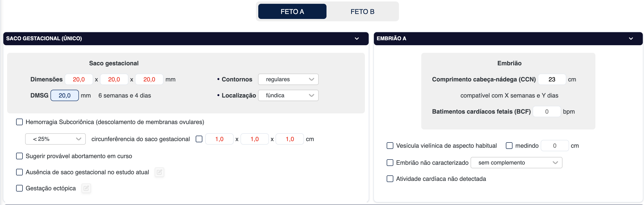Click edit icon beside Ausência de saco gestacional
The width and height of the screenshot is (644, 205).
[159, 172]
